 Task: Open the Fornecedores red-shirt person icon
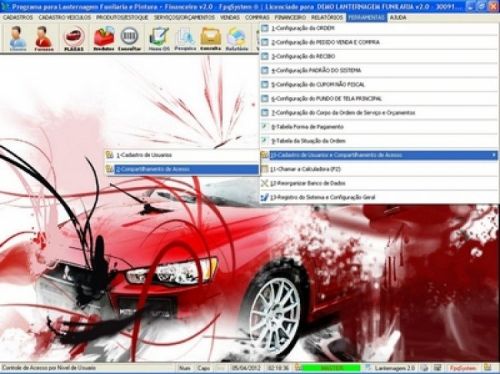click(44, 38)
